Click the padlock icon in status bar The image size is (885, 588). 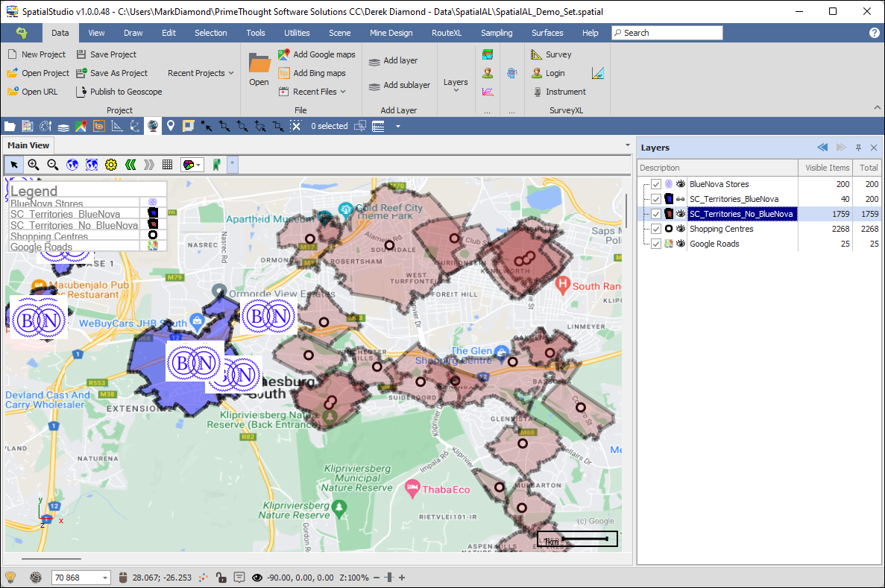(221, 578)
